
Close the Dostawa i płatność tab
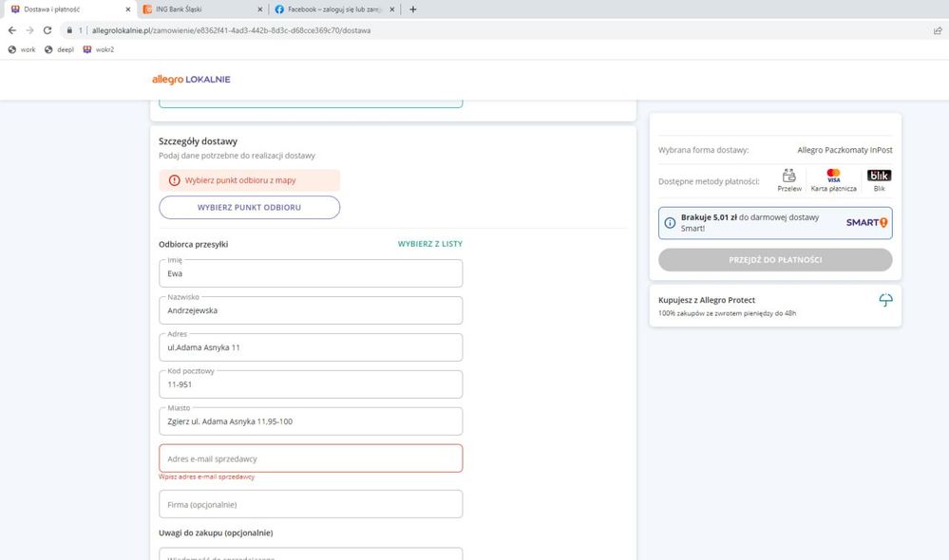127,9
